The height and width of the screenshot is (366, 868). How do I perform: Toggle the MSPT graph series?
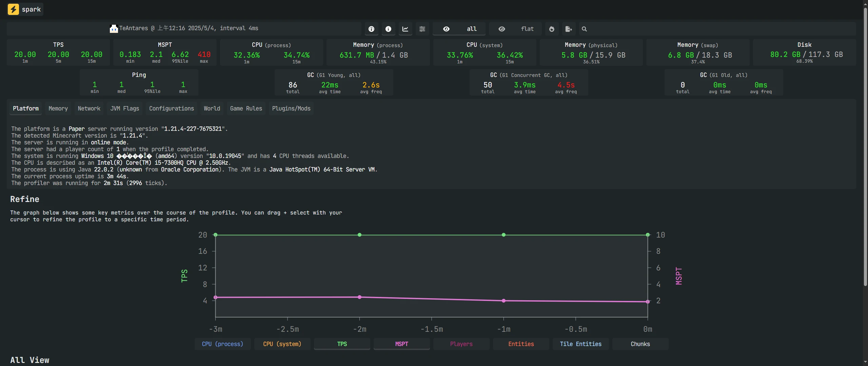[x=401, y=344]
